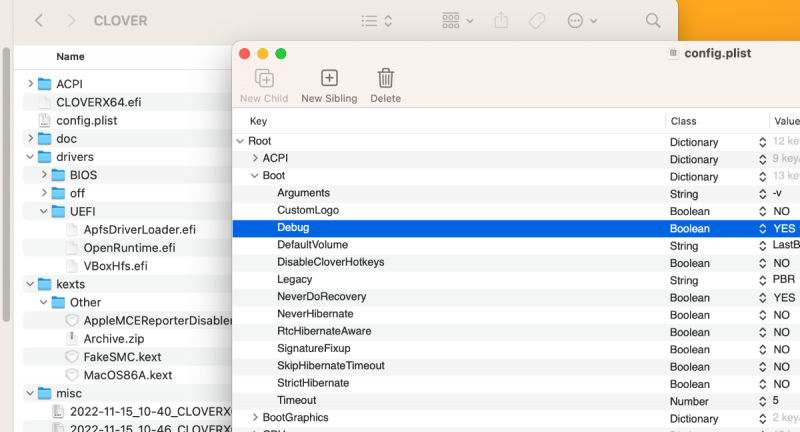The image size is (800, 432).
Task: Select the Archive.zip file icon
Action: (x=72, y=339)
